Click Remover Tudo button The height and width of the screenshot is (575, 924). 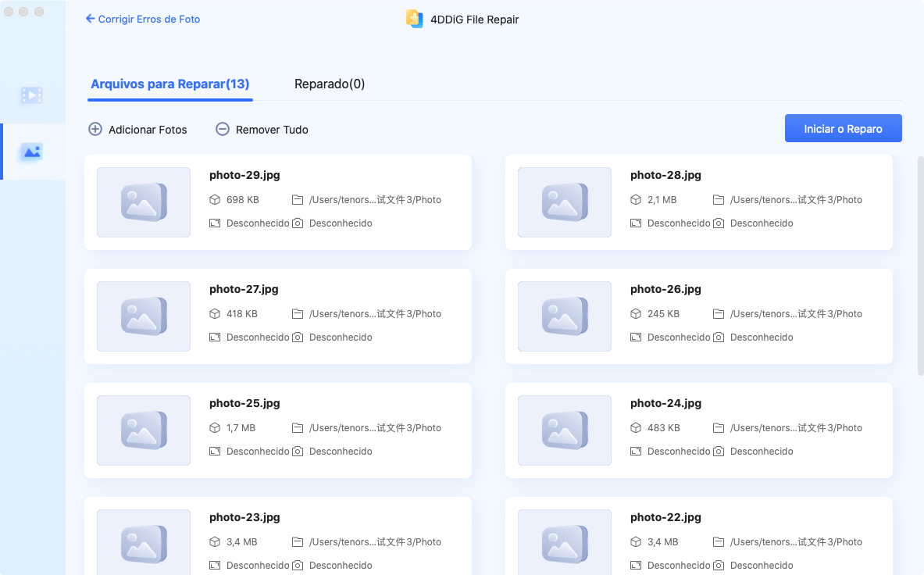coord(262,129)
